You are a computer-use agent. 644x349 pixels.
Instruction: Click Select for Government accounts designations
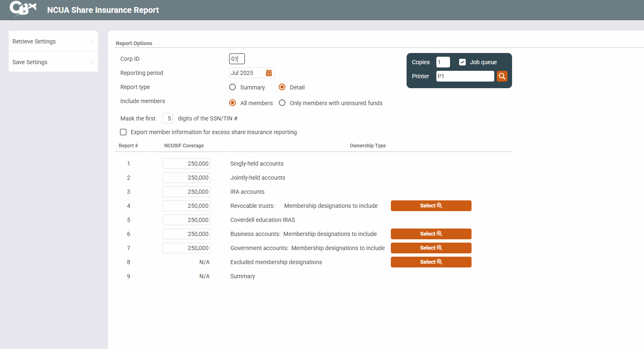click(x=431, y=248)
